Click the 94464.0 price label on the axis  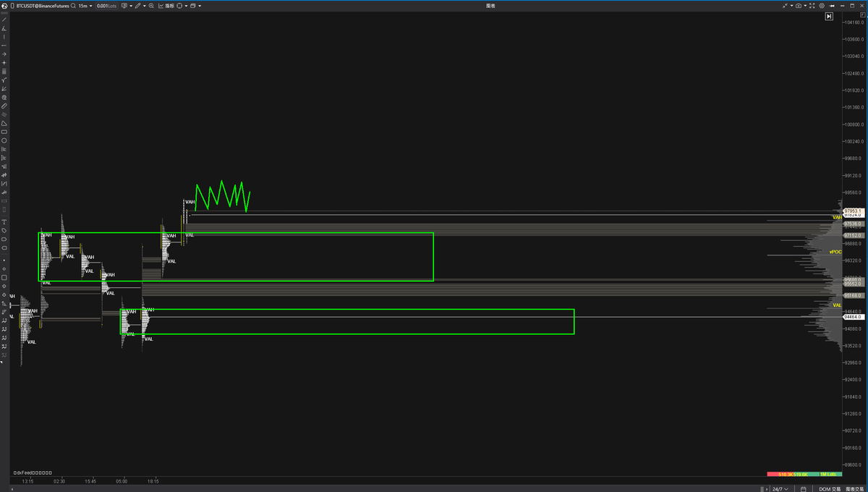[x=853, y=317]
